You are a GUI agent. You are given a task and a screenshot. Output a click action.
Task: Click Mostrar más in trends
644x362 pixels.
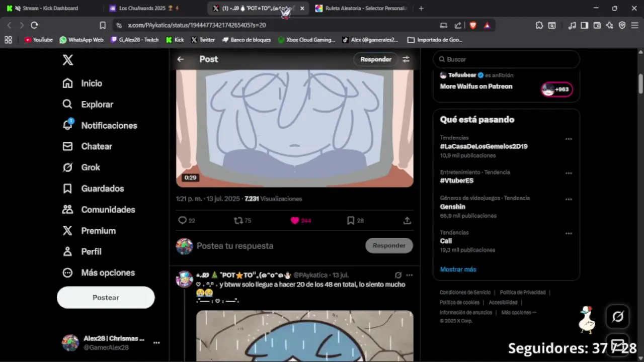[458, 269]
